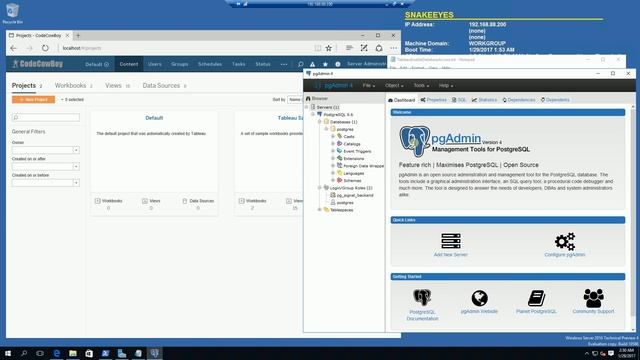
Task: Switch to Statistics tab in pgAdmin
Action: (484, 100)
